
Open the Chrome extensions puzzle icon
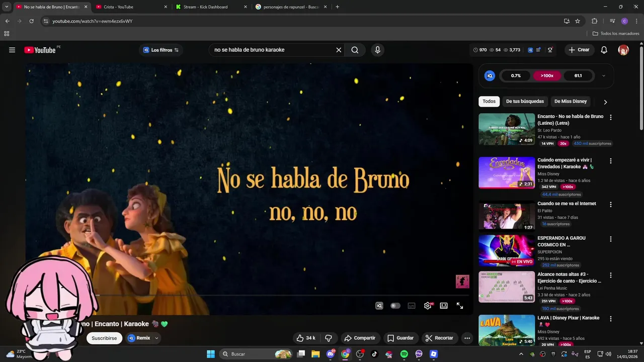pos(594,21)
